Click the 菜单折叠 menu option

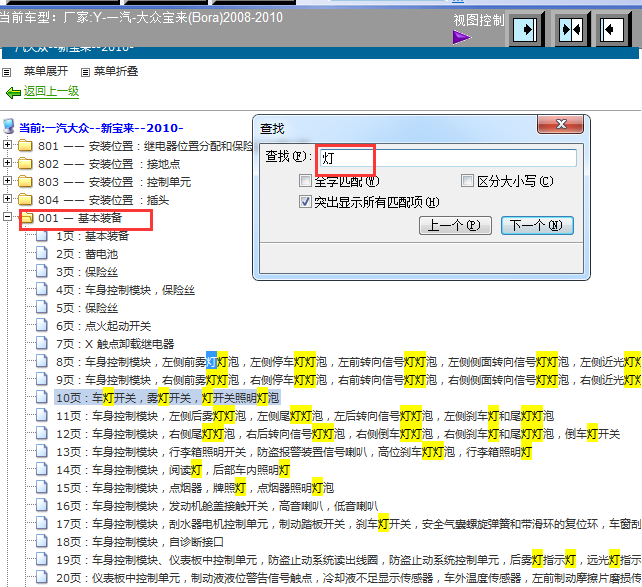pyautogui.click(x=116, y=71)
